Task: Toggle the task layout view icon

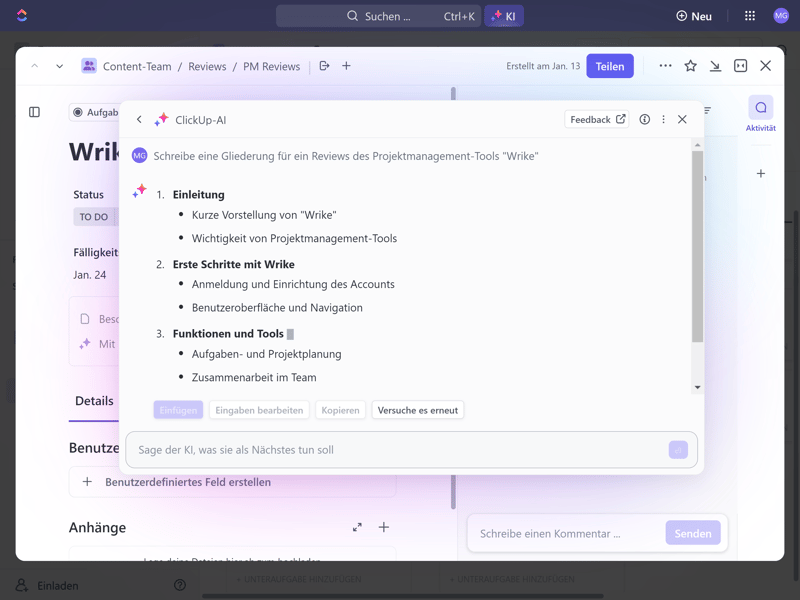Action: (740, 66)
